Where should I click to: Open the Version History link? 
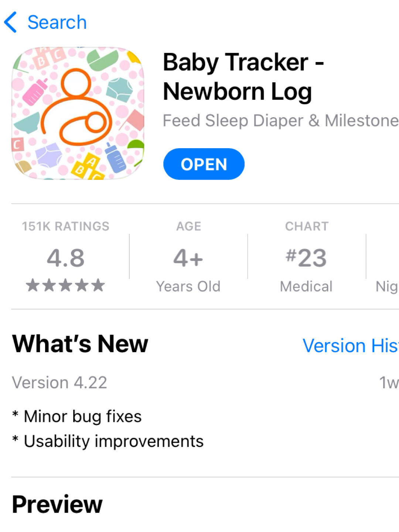tap(350, 346)
